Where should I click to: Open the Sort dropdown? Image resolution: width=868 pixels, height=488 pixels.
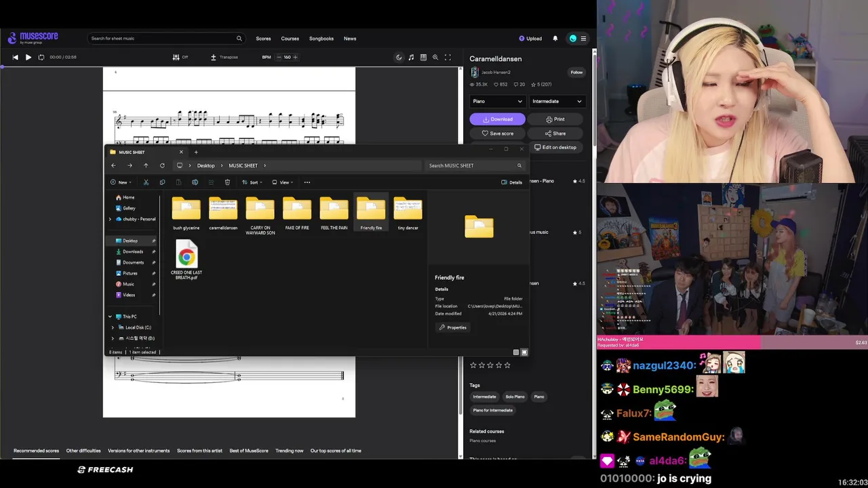[x=252, y=182]
